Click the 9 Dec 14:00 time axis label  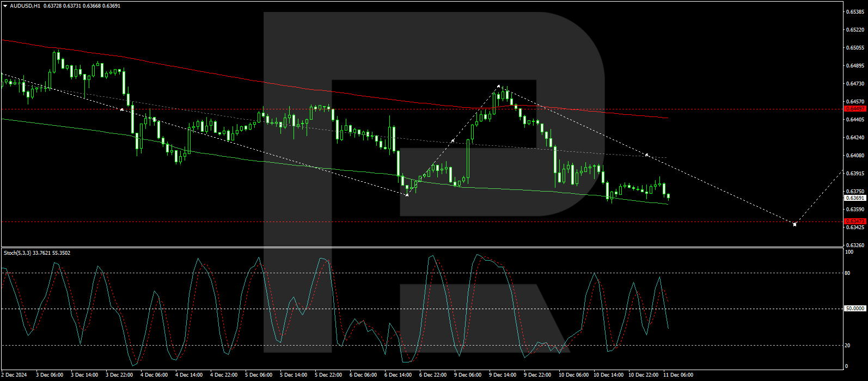pos(503,375)
